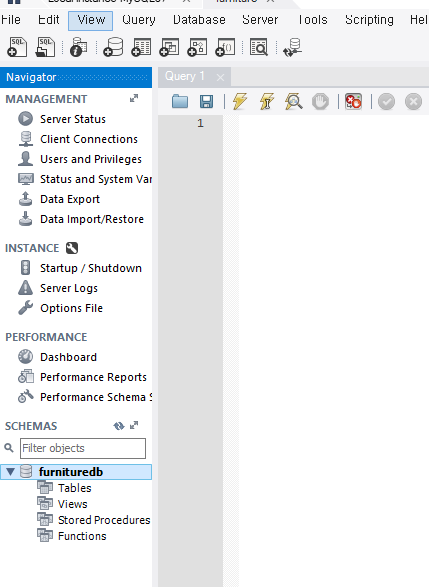The height and width of the screenshot is (587, 429).
Task: Select Functions under furnituredb
Action: coord(82,536)
